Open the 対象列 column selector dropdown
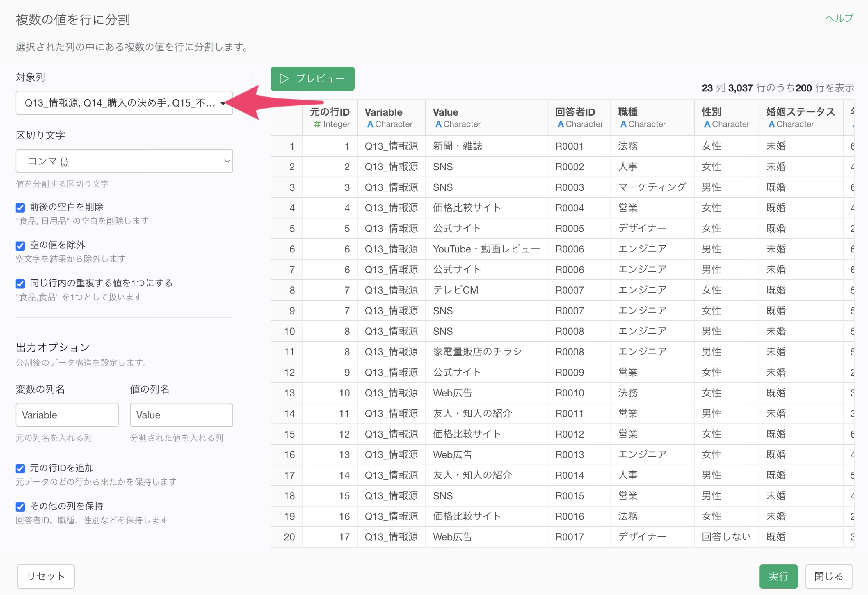The width and height of the screenshot is (868, 595). [x=124, y=103]
